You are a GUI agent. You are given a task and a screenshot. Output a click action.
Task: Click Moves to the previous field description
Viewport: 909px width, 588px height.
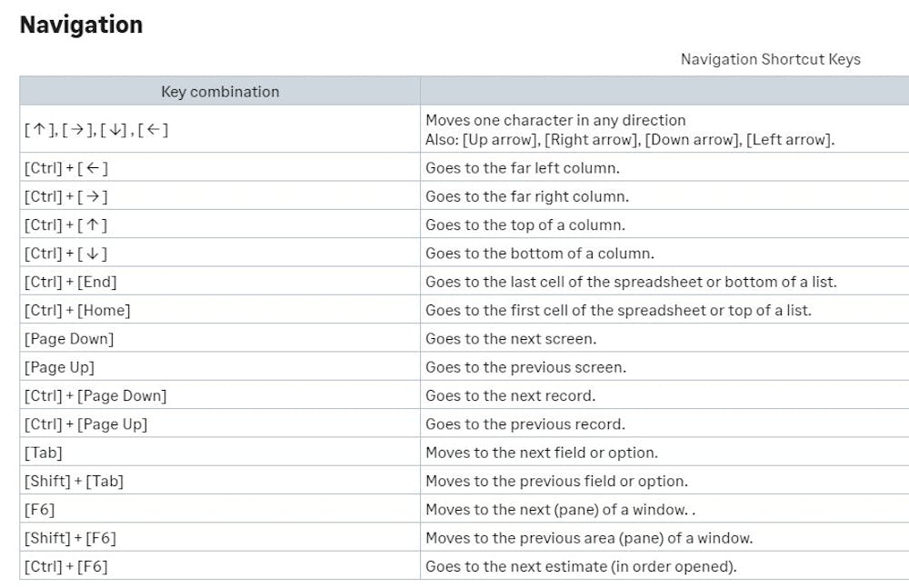pyautogui.click(x=556, y=481)
